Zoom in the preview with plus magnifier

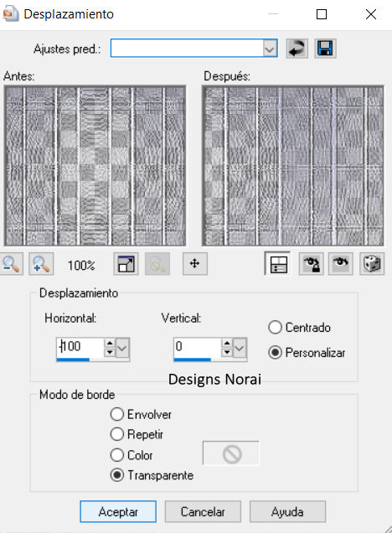[41, 264]
